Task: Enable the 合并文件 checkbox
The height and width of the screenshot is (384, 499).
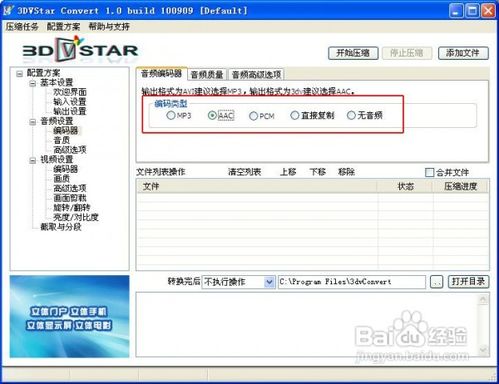Action: (x=429, y=172)
